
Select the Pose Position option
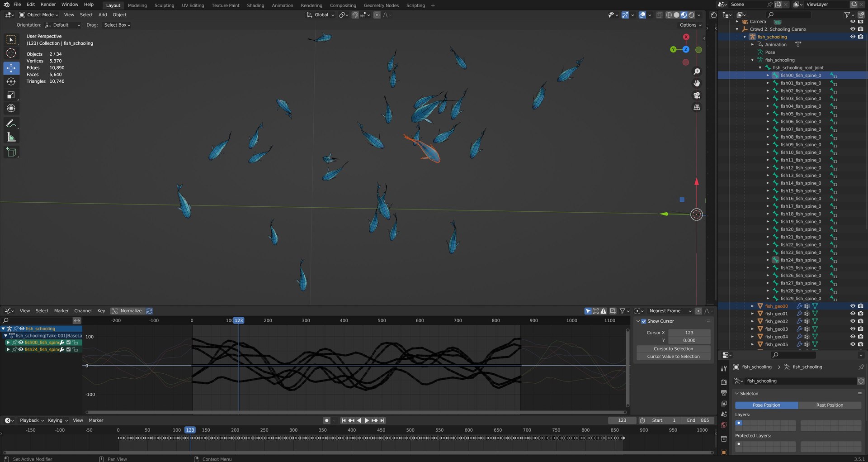pos(766,405)
